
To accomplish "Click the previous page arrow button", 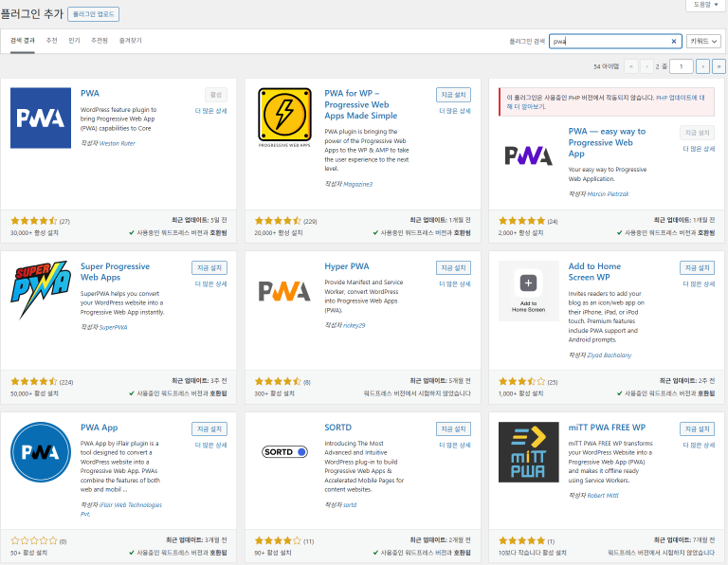I will point(646,66).
